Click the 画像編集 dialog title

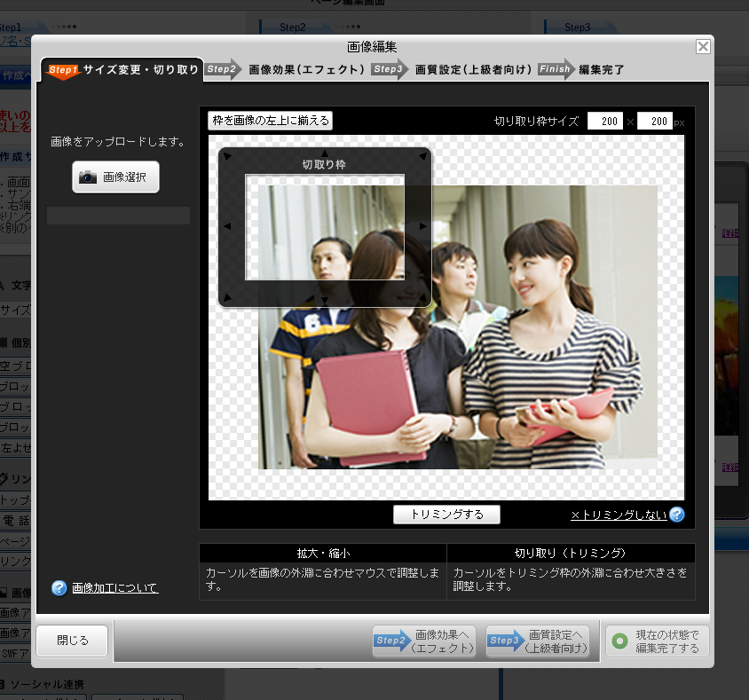click(372, 47)
